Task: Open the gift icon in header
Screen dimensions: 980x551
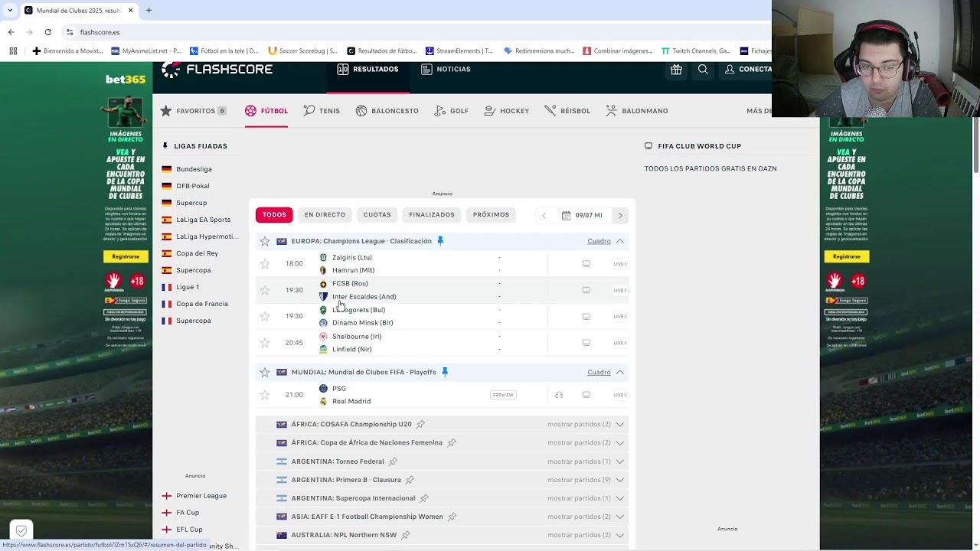Action: (676, 70)
